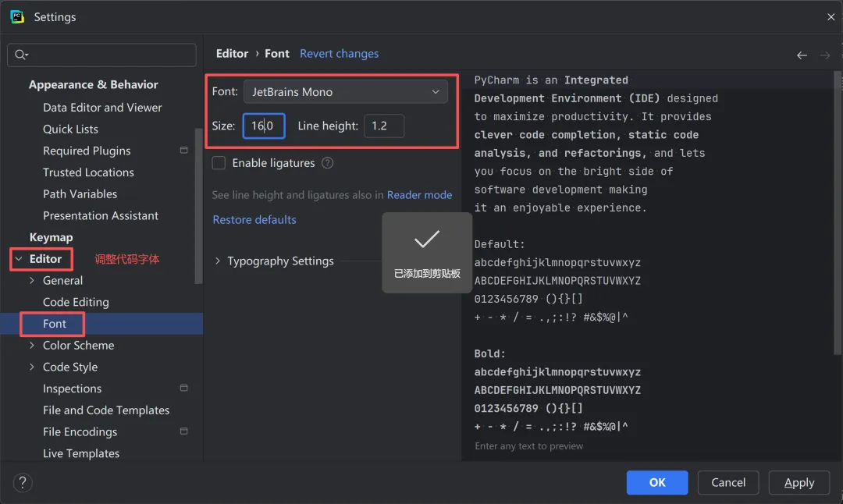Click preview text 'Bold:' line
Image resolution: width=843 pixels, height=504 pixels.
point(489,353)
